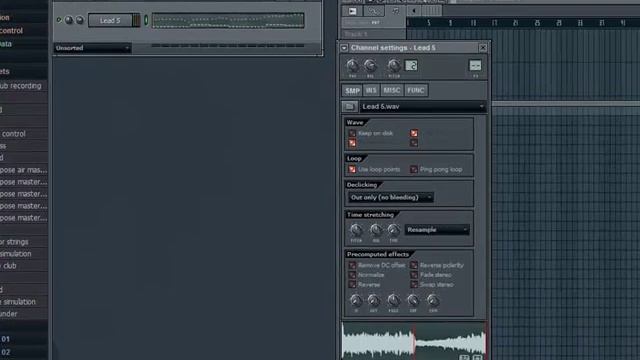The width and height of the screenshot is (640, 360).
Task: Click bar 5 on the playlist timeline
Action: [429, 23]
